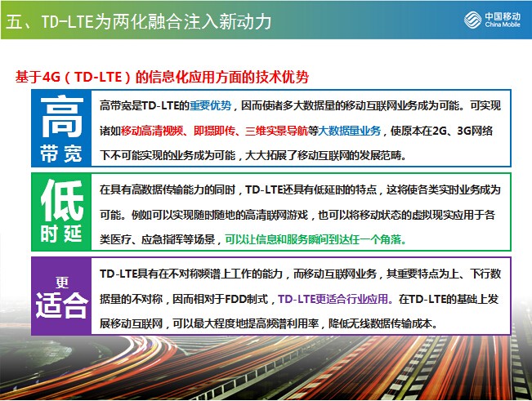Screen dimensions: 532x401
Task: Click the blue text 大数据量业务
Action: coord(350,131)
